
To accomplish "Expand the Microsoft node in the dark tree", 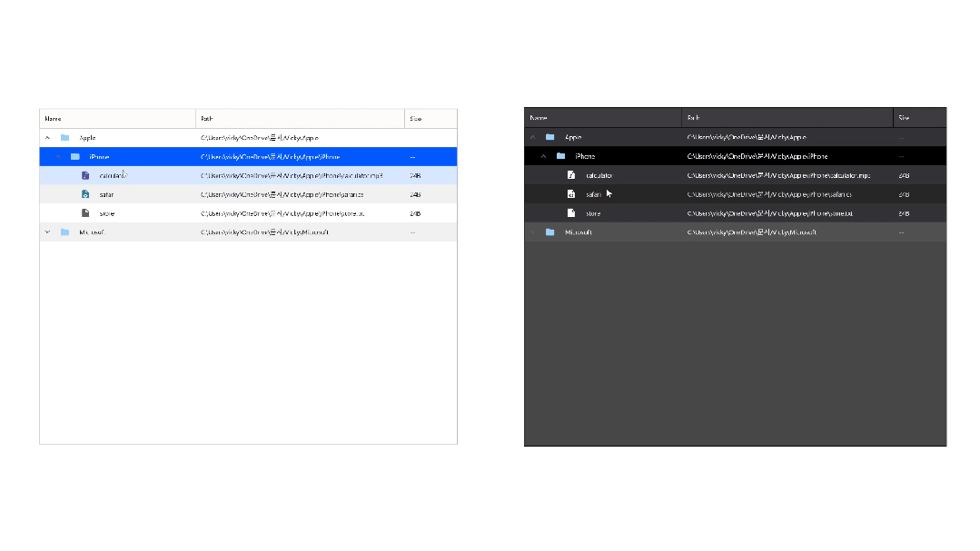I will tap(533, 231).
